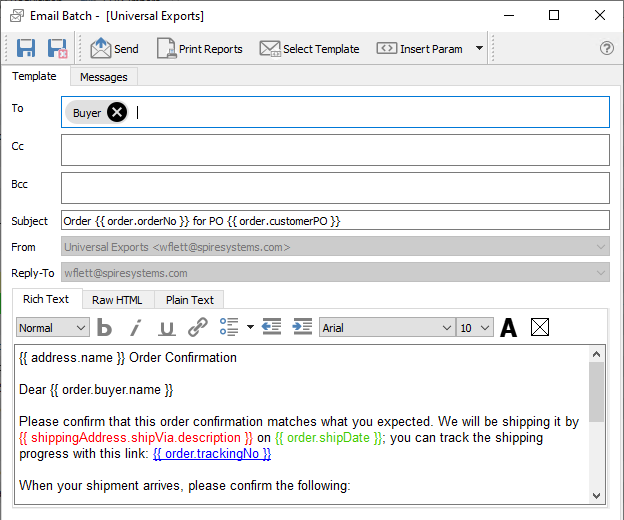Screen dimensions: 624x520
Task: Decrease indent of the text
Action: (271, 327)
